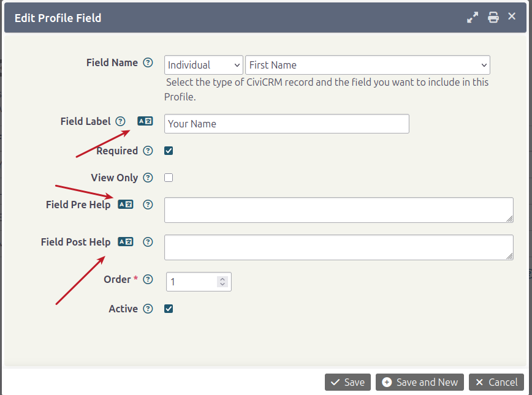Screen dimensions: 532x395
Task: Click the Order number stepper arrows
Action: pyautogui.click(x=222, y=282)
